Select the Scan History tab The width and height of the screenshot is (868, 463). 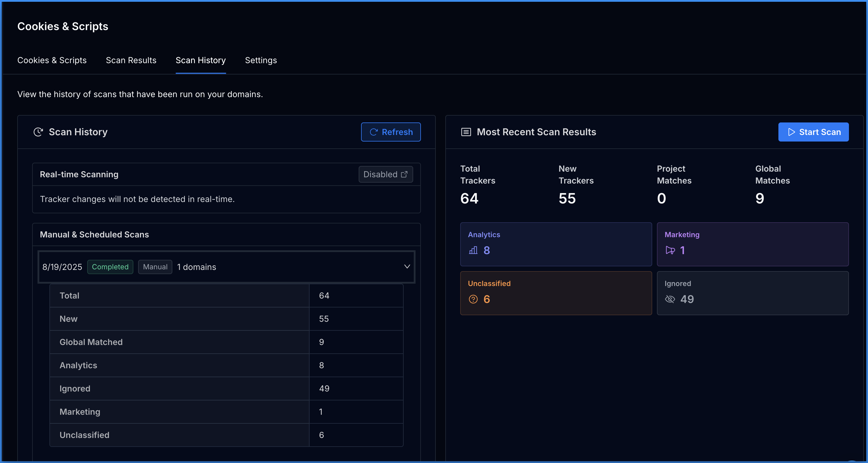[201, 60]
